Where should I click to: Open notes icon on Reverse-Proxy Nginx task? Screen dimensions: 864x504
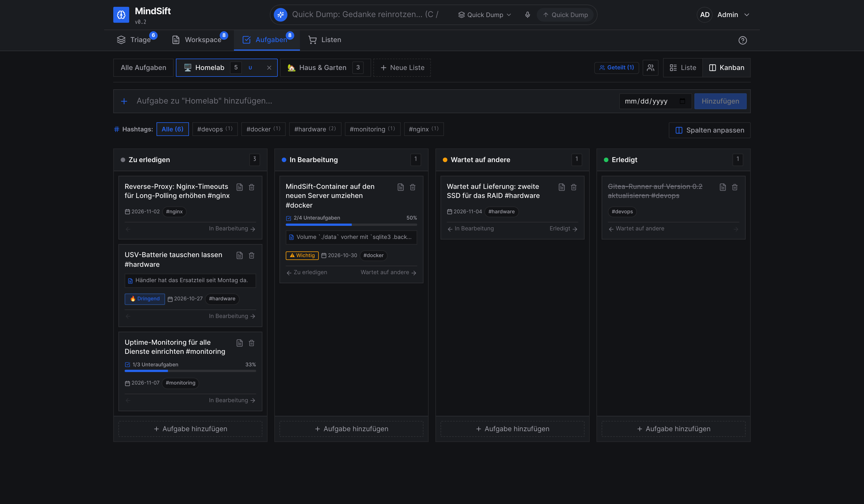239,187
